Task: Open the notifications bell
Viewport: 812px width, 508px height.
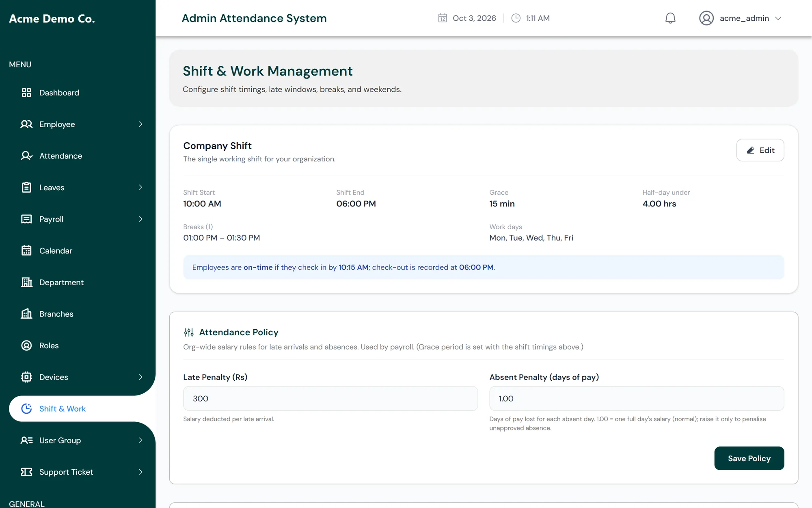Action: tap(670, 18)
